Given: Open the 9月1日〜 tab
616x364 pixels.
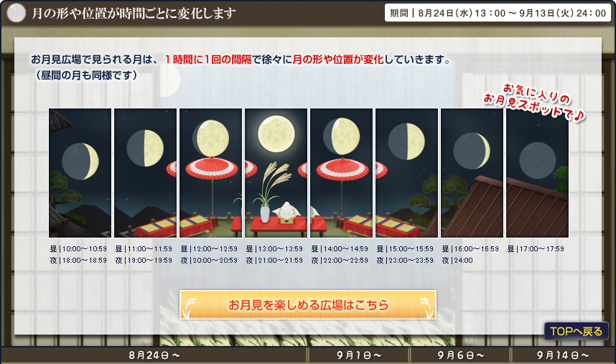Looking at the screenshot, I should (x=359, y=355).
